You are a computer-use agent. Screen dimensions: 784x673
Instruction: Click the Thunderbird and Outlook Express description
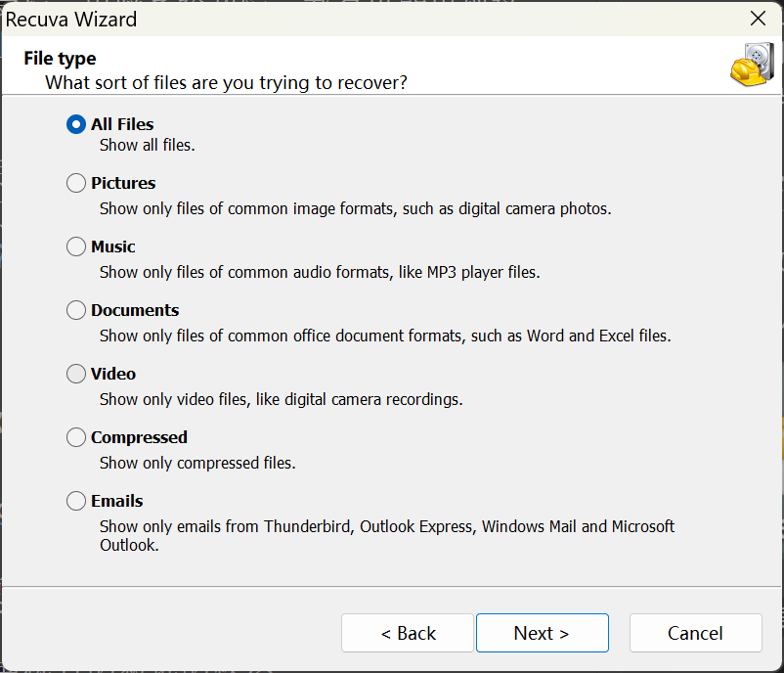(387, 535)
